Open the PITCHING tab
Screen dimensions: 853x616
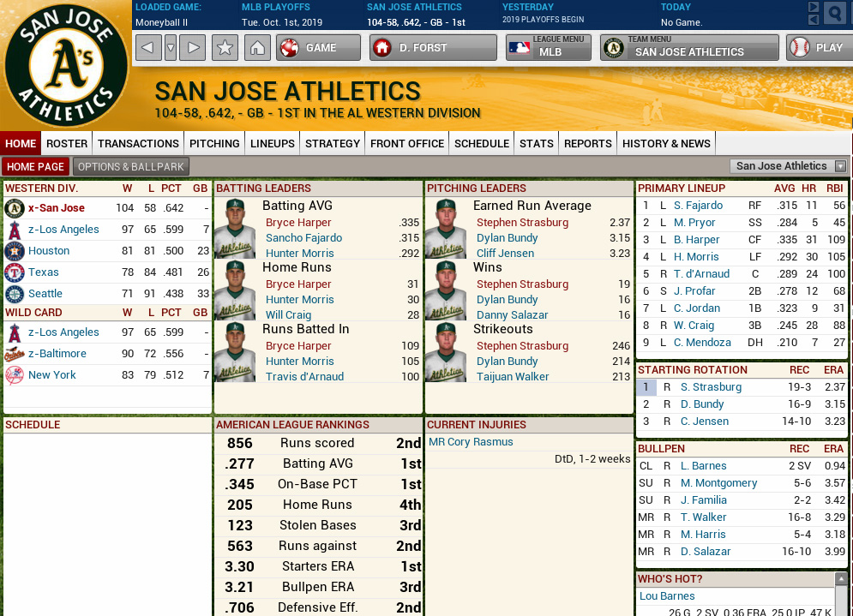pyautogui.click(x=214, y=144)
